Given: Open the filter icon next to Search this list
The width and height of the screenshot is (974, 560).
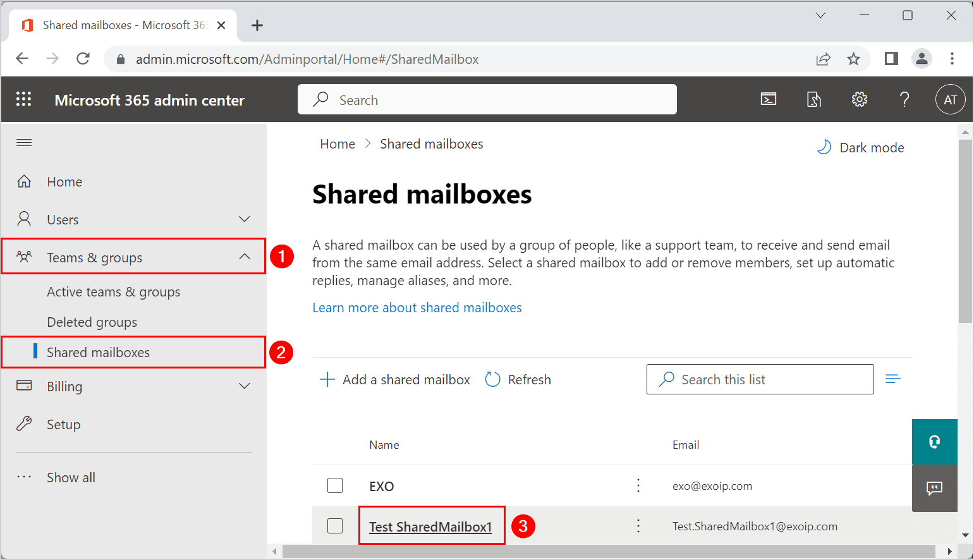Looking at the screenshot, I should pyautogui.click(x=892, y=378).
